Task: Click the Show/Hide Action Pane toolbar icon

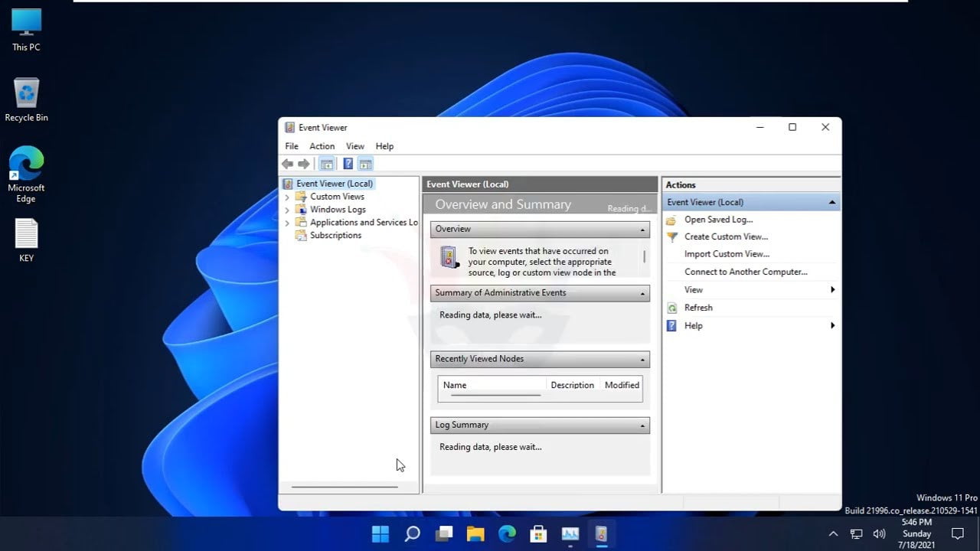Action: point(365,163)
